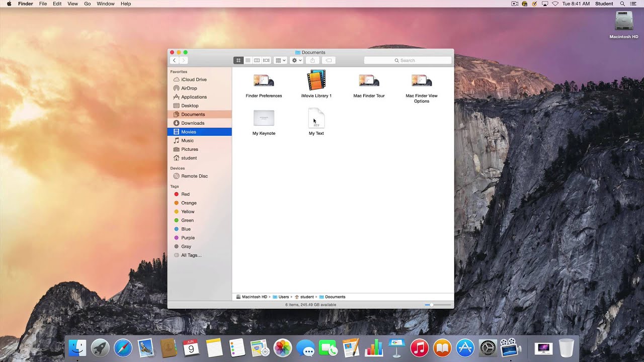The image size is (644, 362).
Task: Select Movies in the sidebar
Action: coord(200,132)
